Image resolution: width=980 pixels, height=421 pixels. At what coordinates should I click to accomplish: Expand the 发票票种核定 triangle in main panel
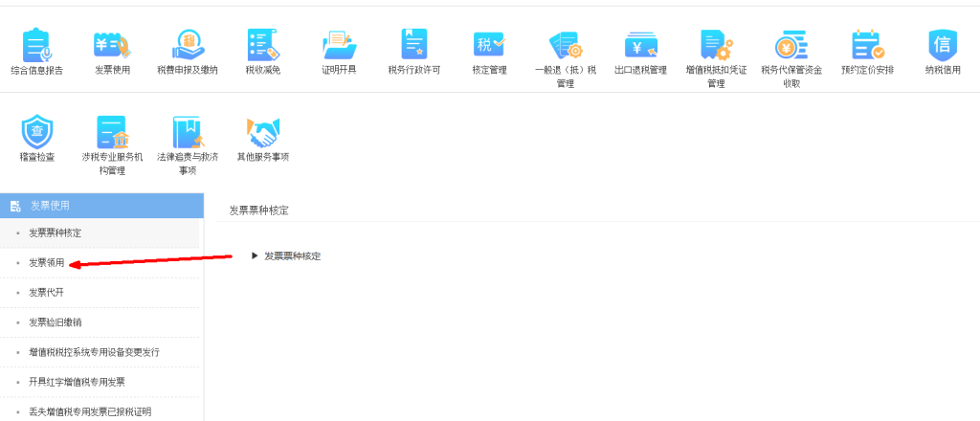(x=255, y=255)
